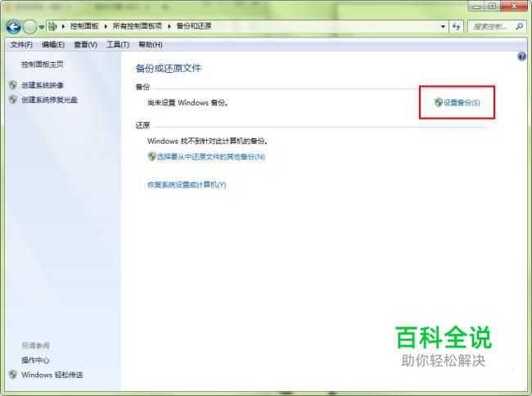Screen dimensions: 532x396
Task: Open the 文件(F) menu
Action: [21, 45]
